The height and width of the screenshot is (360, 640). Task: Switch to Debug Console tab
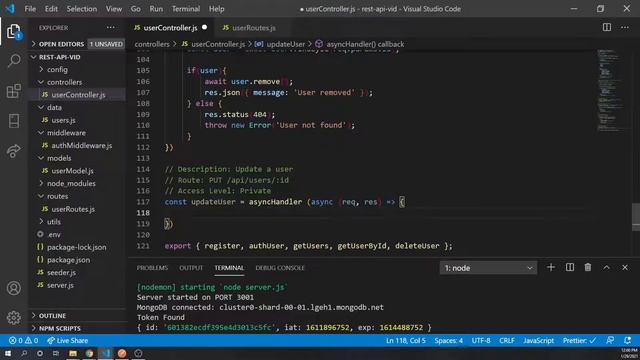pyautogui.click(x=280, y=268)
